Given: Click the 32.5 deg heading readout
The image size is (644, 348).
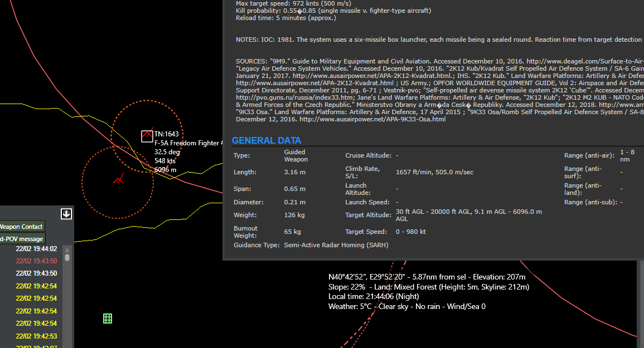Looking at the screenshot, I should point(167,152).
